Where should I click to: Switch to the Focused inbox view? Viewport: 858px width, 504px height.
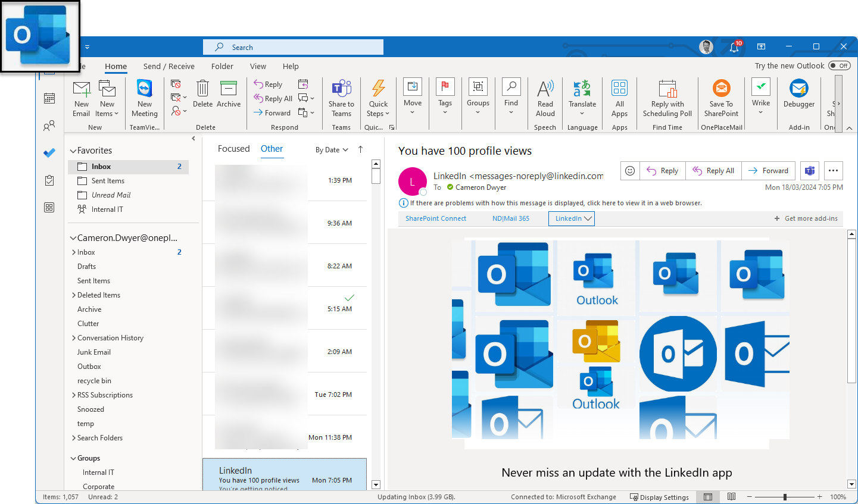(233, 149)
